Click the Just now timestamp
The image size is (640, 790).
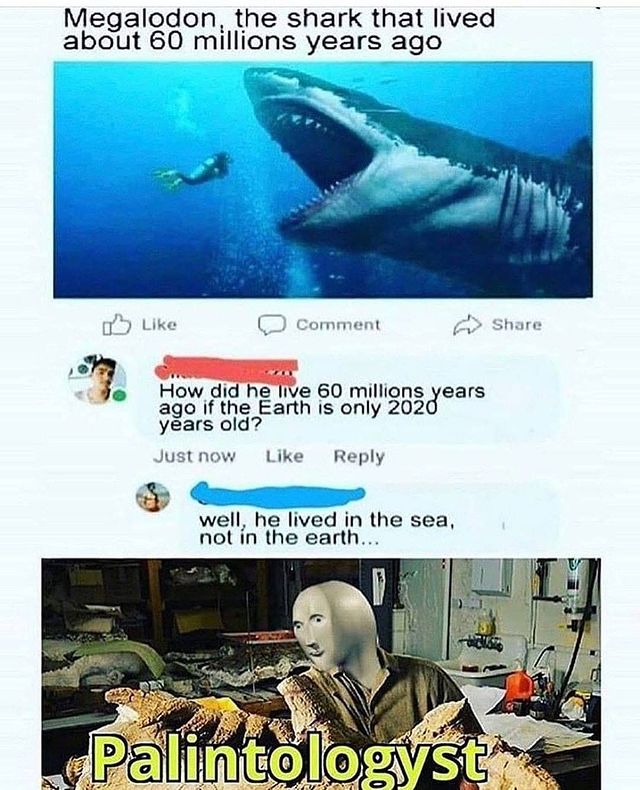(194, 456)
